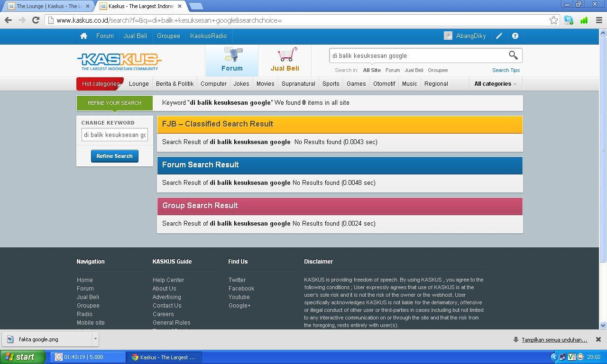Open Contact Us footer link
Viewport: 607px width, 364px height.
tap(167, 306)
